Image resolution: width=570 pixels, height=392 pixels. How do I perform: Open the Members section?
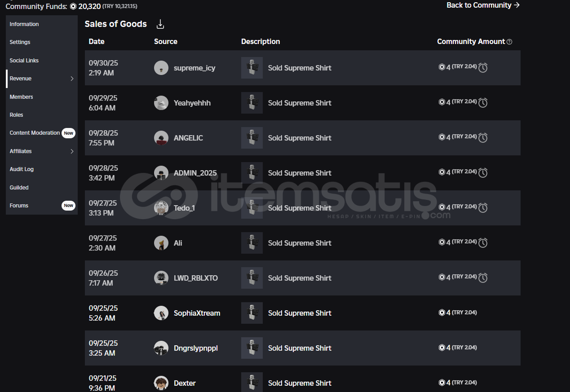pyautogui.click(x=22, y=97)
